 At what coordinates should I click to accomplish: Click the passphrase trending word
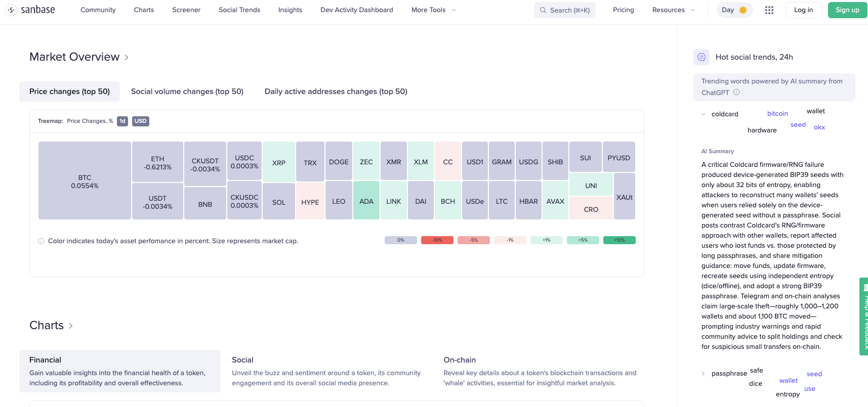(729, 374)
